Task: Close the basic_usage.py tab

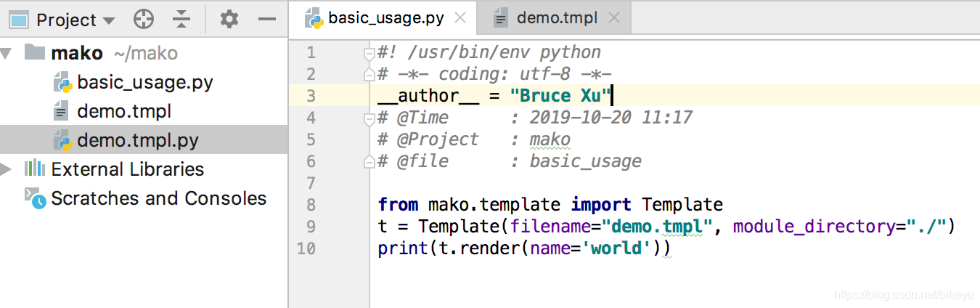Action: coord(460,18)
